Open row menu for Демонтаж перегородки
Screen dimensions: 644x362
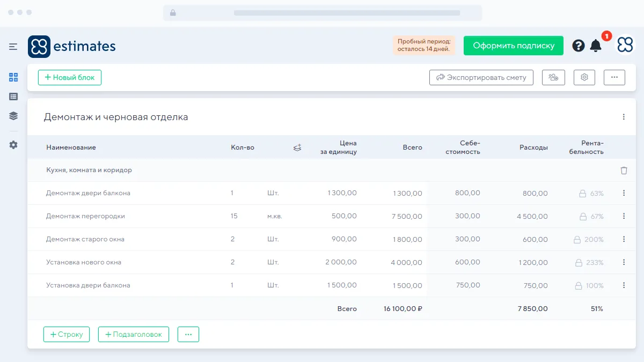pos(624,216)
